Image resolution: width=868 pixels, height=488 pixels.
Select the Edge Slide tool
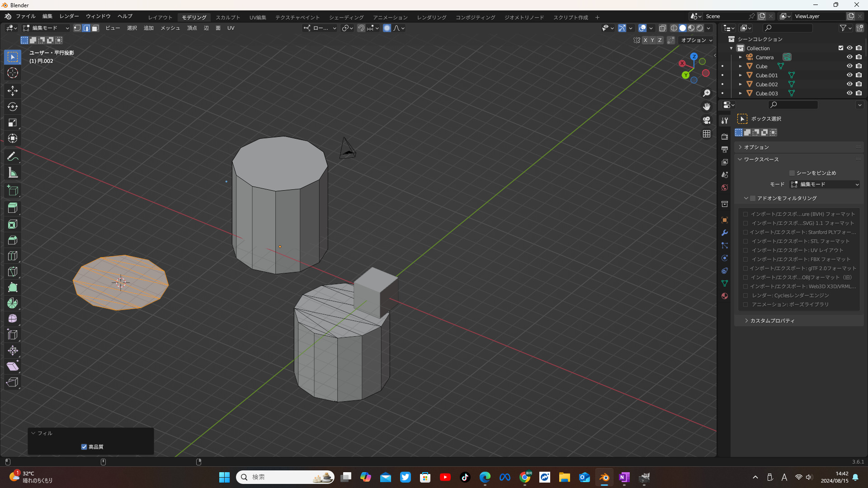[13, 335]
